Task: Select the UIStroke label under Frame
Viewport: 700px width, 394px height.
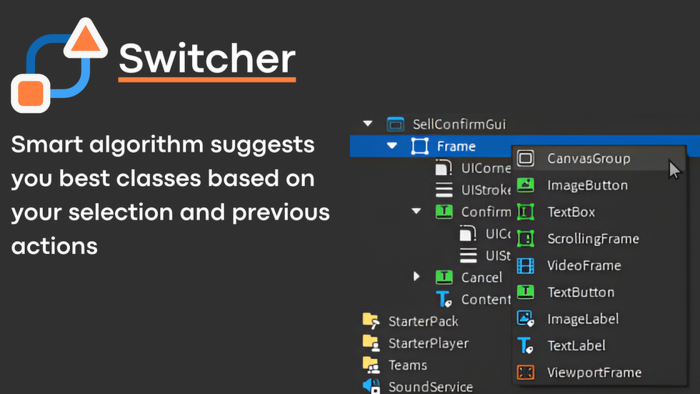Action: 486,190
